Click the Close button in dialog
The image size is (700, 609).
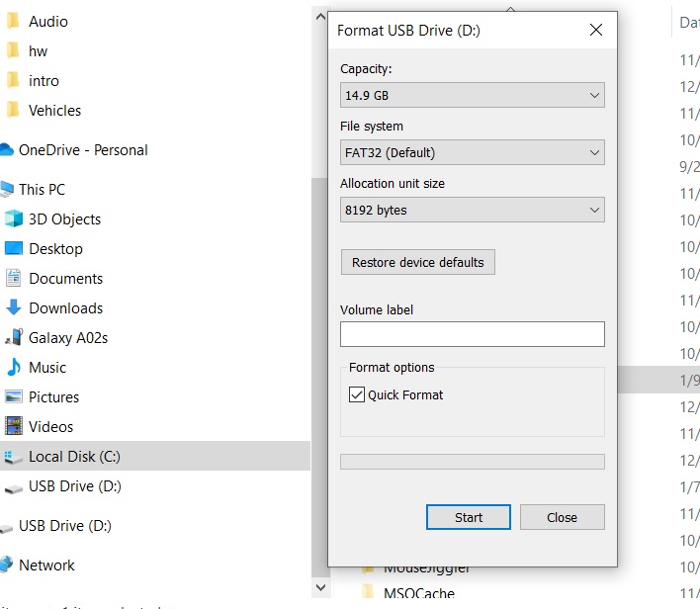click(562, 517)
